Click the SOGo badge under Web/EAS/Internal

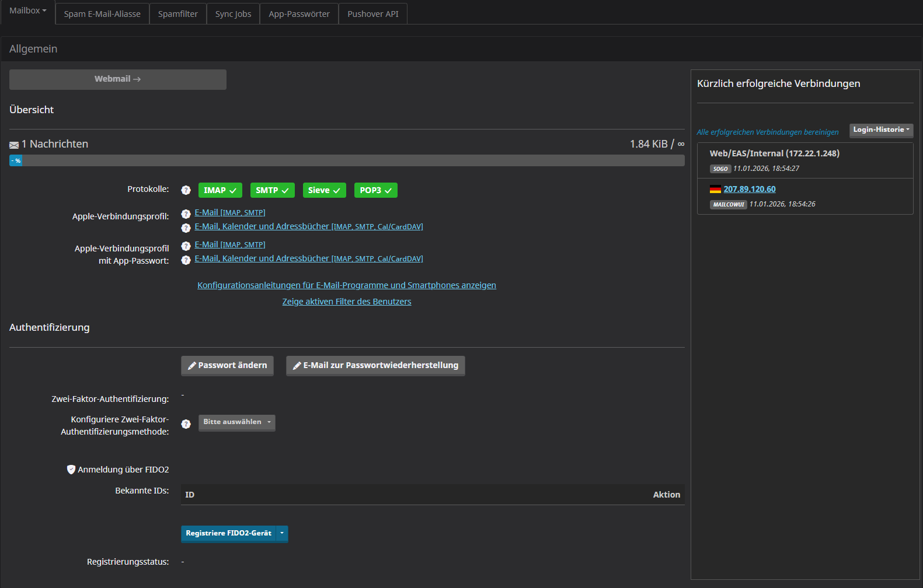(720, 169)
